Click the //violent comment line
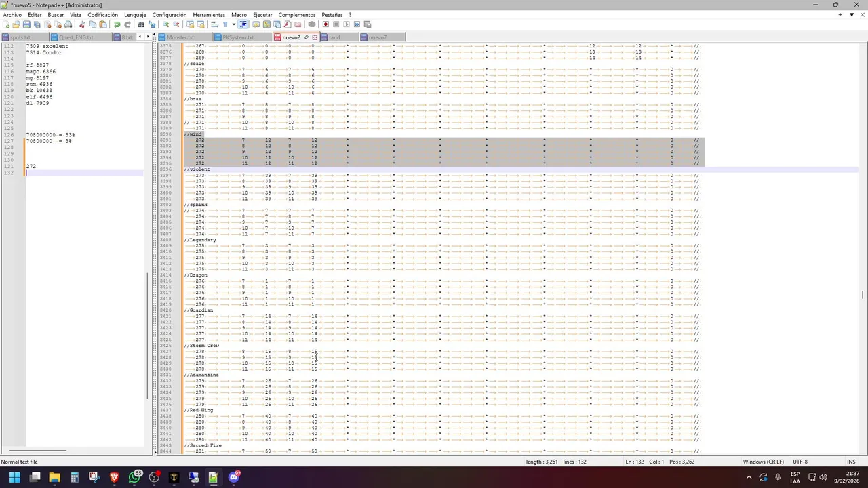 pos(197,169)
